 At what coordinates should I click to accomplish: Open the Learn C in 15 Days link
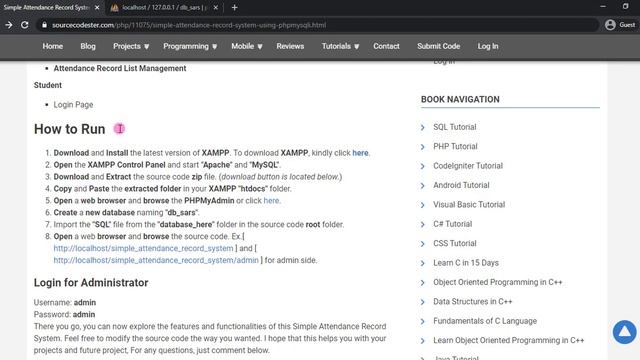[x=466, y=262]
